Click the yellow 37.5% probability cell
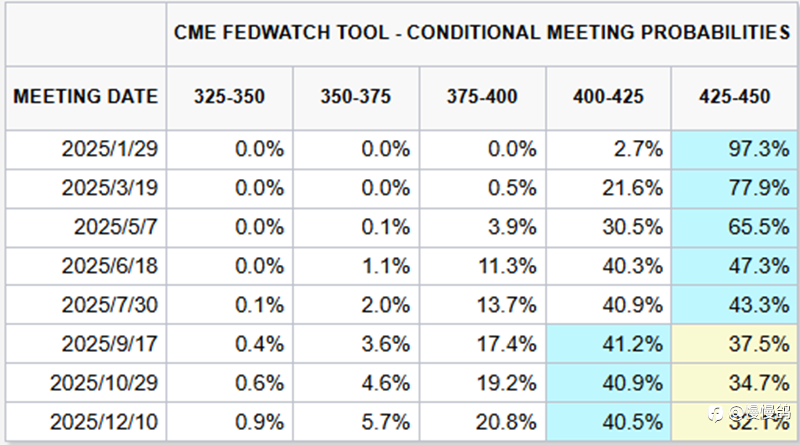Image resolution: width=800 pixels, height=445 pixels. pos(736,344)
